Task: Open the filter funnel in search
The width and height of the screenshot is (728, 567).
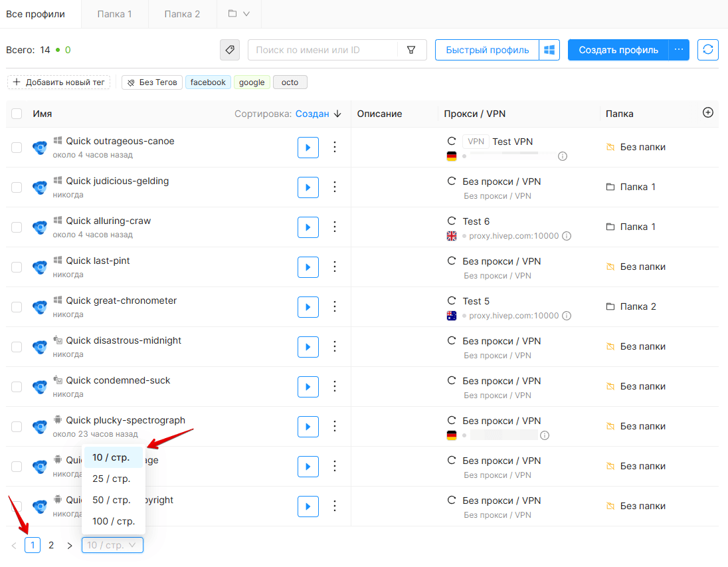Action: coord(411,50)
